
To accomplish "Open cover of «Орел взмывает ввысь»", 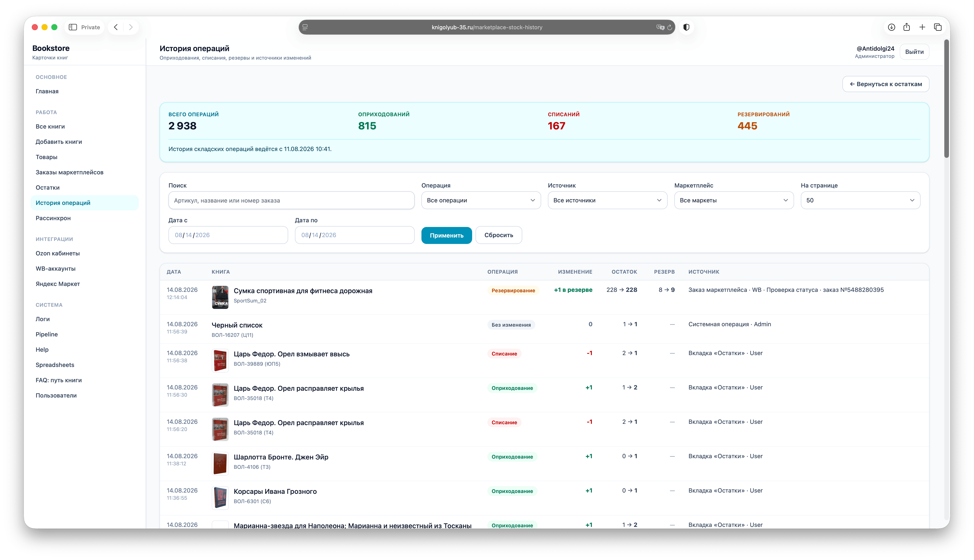I will pos(220,360).
